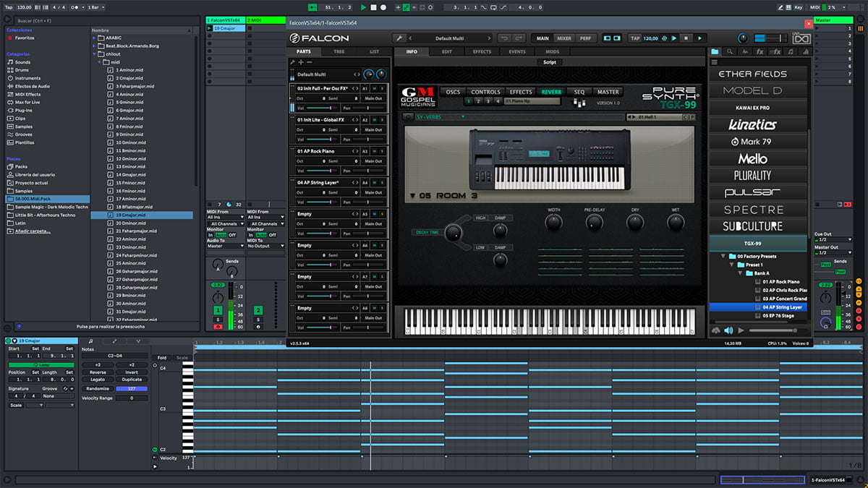Click the Falcon undo arrow

(504, 38)
